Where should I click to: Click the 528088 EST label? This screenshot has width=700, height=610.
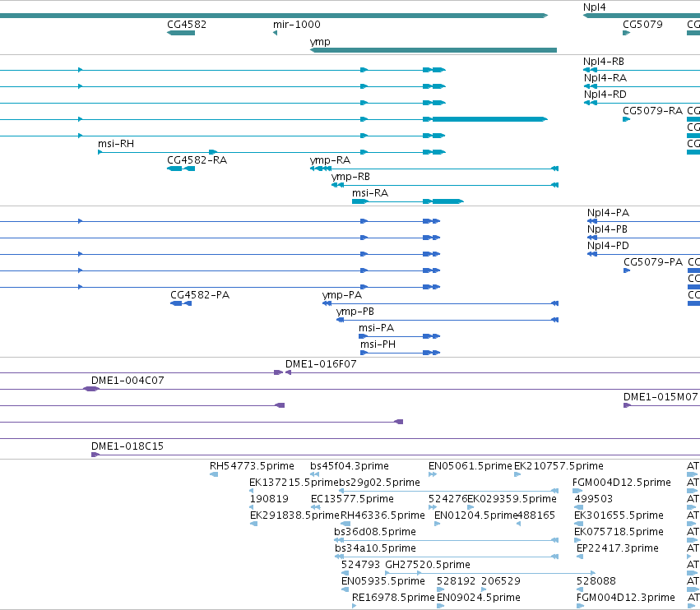point(596,581)
